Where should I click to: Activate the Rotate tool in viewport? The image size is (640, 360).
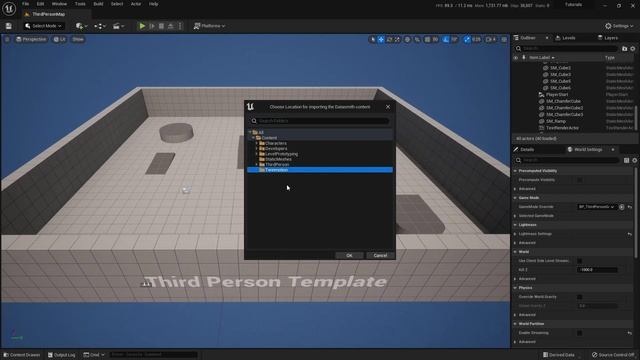pyautogui.click(x=389, y=40)
